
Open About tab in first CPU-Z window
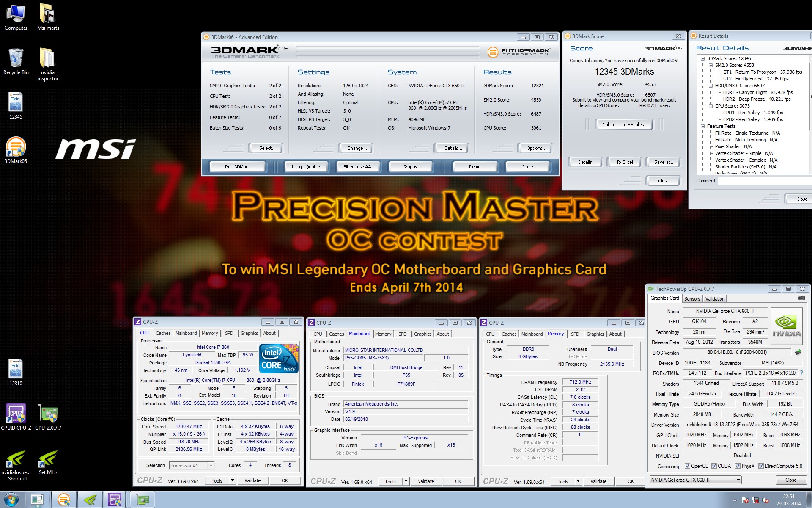269,333
